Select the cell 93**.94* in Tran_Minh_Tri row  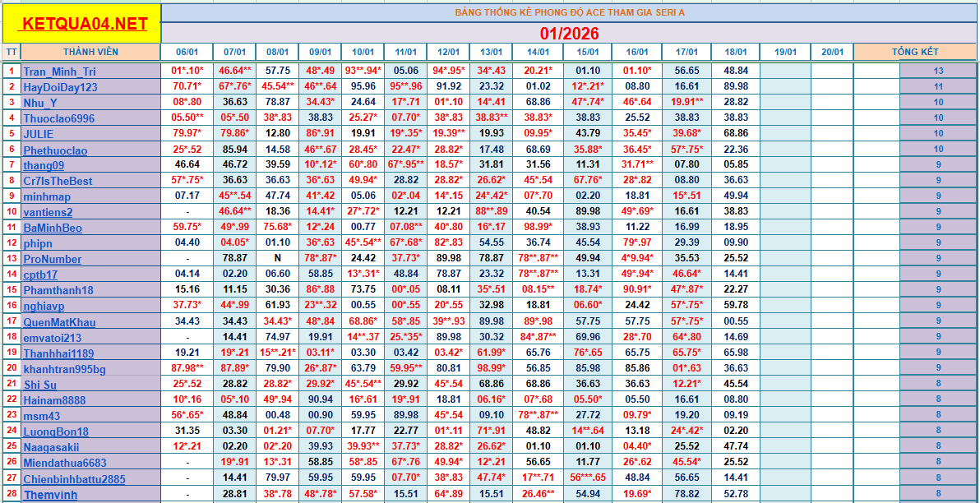coord(363,72)
